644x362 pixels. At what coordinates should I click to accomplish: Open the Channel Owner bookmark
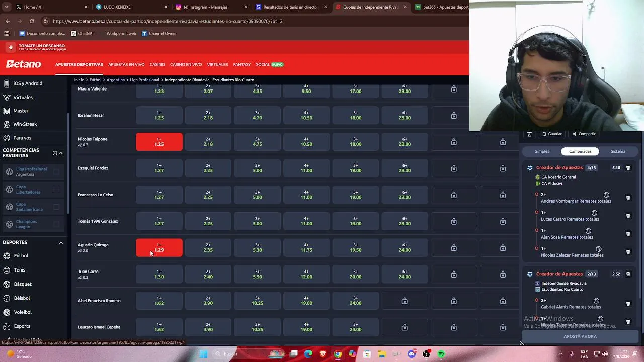(159, 34)
